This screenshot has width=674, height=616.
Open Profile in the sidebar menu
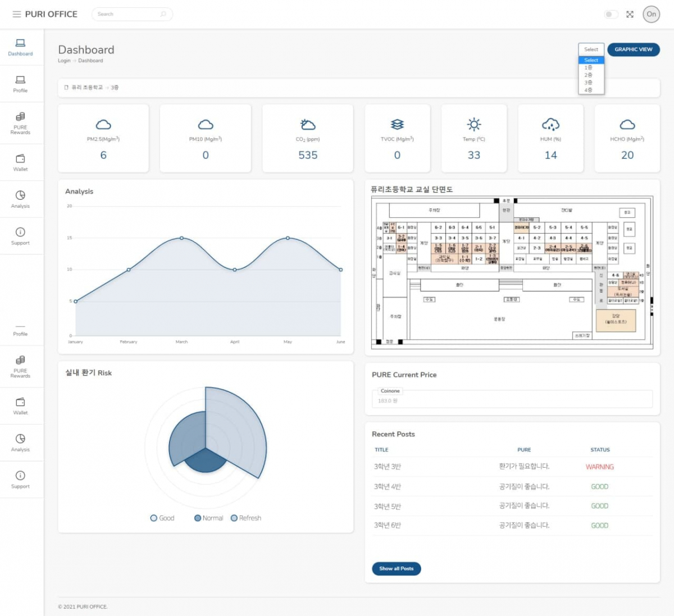coord(20,84)
